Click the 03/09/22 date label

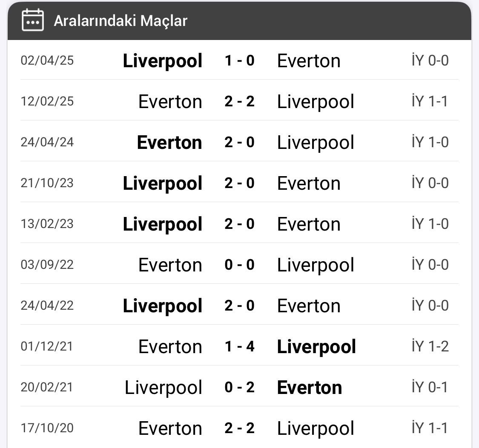tap(47, 265)
